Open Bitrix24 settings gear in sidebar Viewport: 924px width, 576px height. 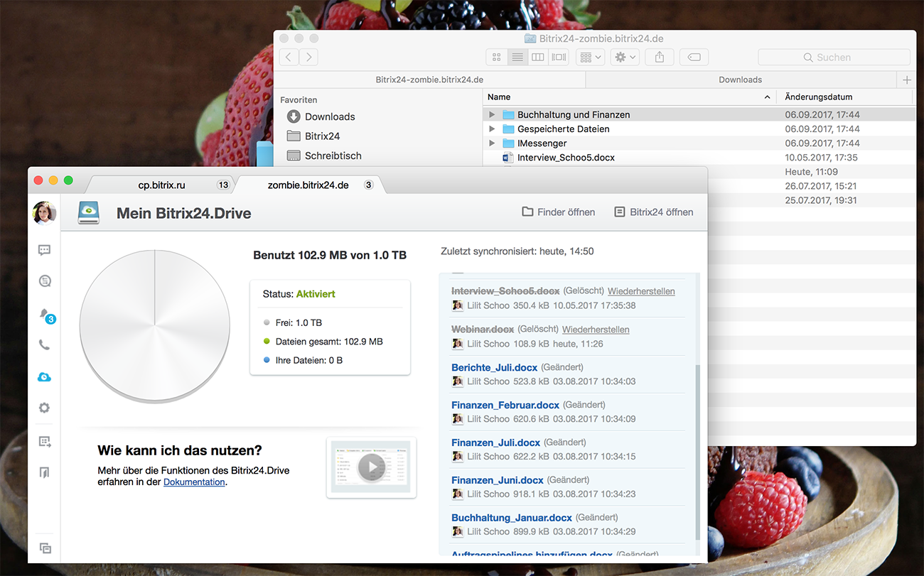(x=44, y=408)
